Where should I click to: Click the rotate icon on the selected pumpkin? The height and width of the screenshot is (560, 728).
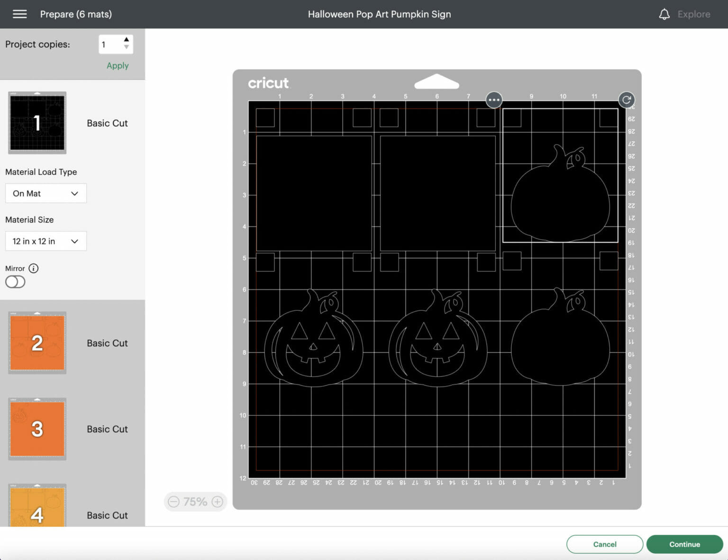coord(626,100)
